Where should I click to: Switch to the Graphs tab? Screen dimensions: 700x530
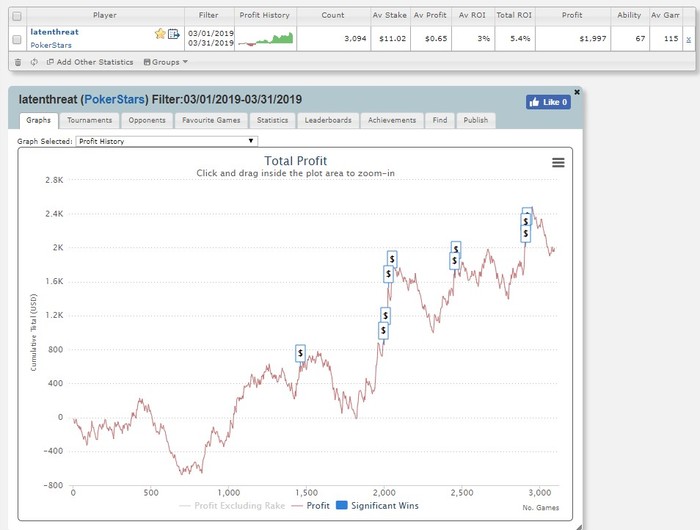[38, 120]
